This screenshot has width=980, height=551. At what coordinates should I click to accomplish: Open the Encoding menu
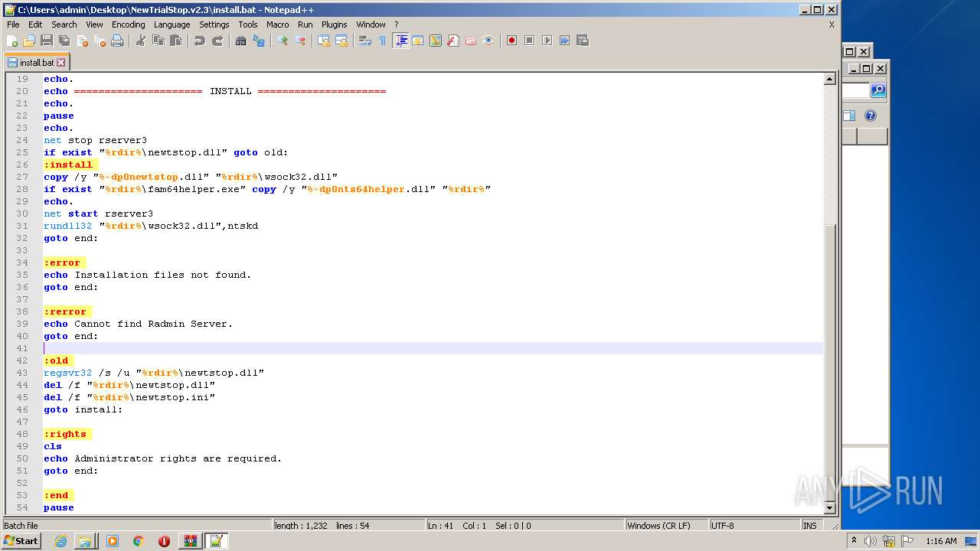click(x=128, y=24)
